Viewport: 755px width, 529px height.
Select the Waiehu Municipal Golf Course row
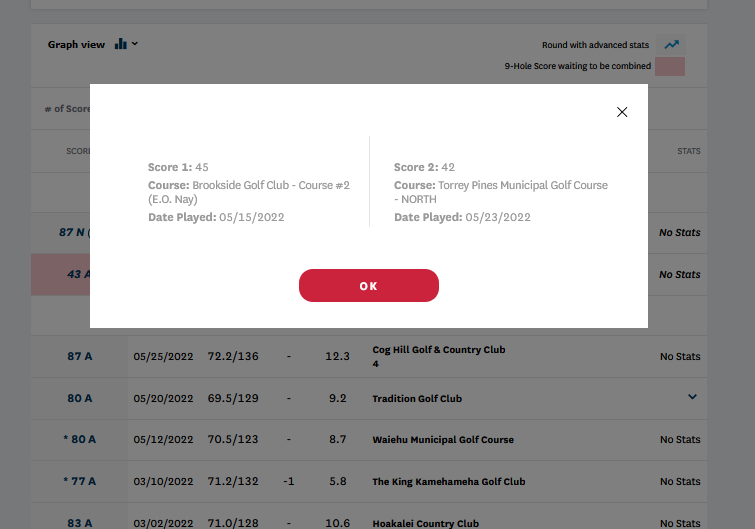pos(442,440)
